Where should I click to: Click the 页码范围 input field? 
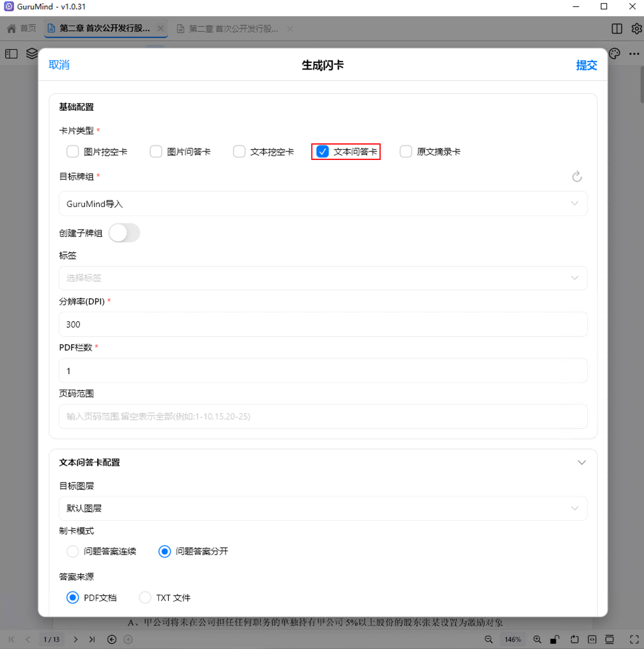pos(323,417)
